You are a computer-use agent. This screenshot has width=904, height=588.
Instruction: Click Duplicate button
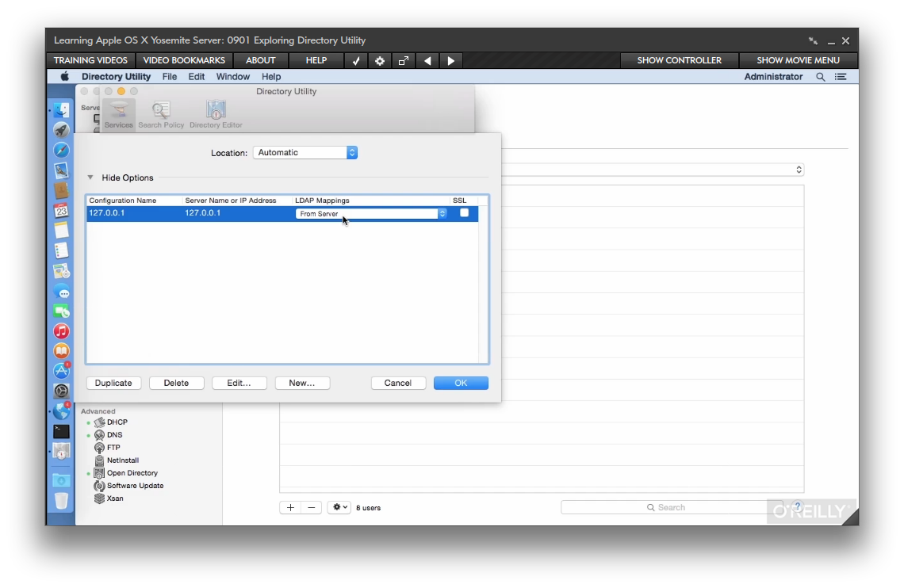tap(113, 383)
